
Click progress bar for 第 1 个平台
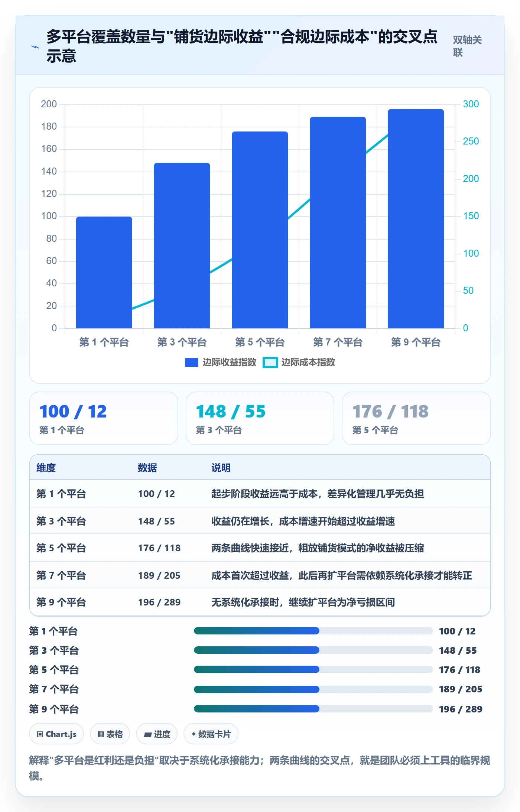[x=313, y=631]
